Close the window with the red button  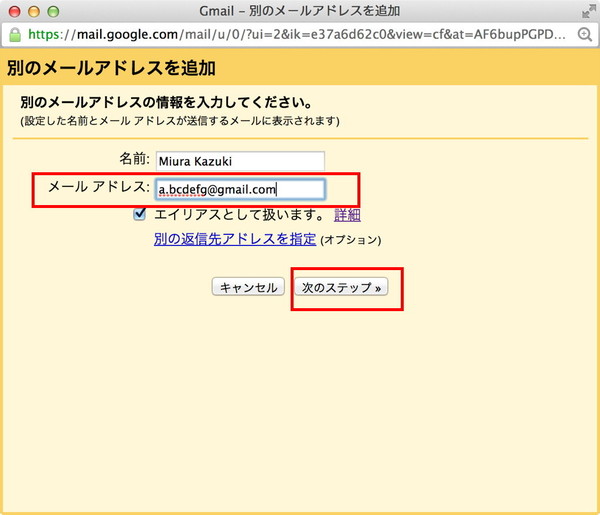pyautogui.click(x=13, y=11)
